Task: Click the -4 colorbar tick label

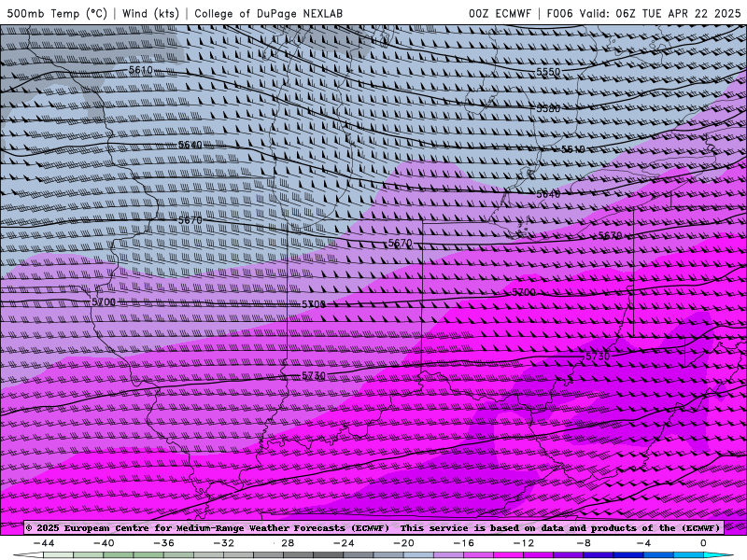Action: click(643, 543)
